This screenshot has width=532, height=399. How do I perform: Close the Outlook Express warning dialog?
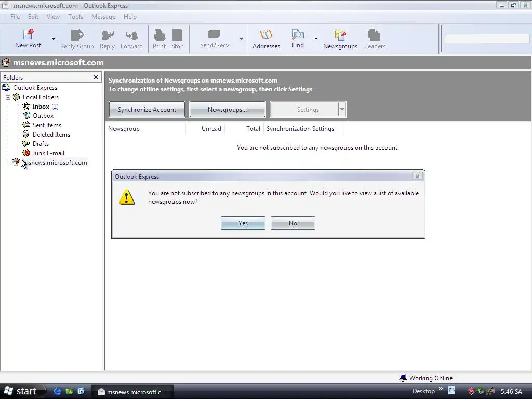tap(417, 176)
